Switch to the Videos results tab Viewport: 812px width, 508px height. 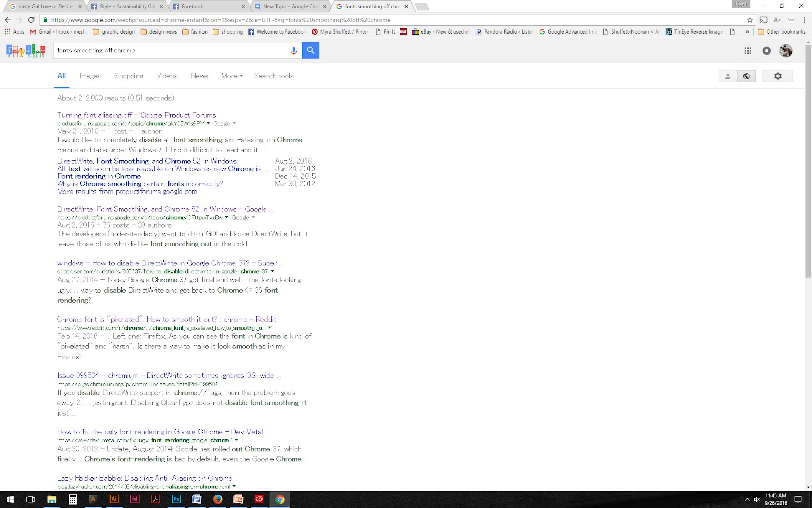pyautogui.click(x=167, y=76)
